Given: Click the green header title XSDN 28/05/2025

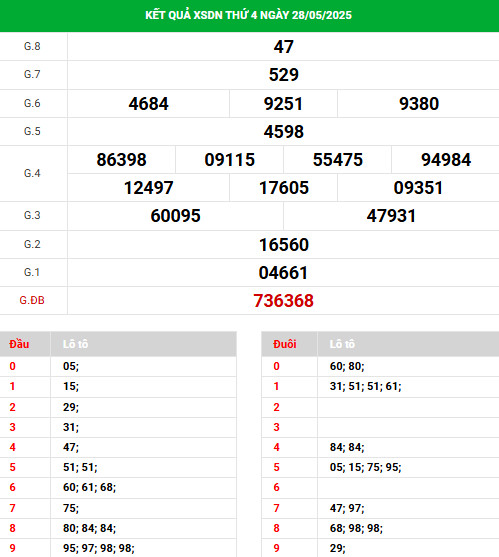Looking at the screenshot, I should point(248,15).
